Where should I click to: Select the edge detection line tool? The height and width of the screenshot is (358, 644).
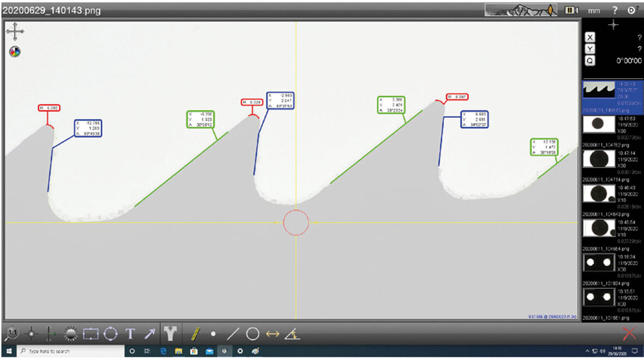pos(51,334)
